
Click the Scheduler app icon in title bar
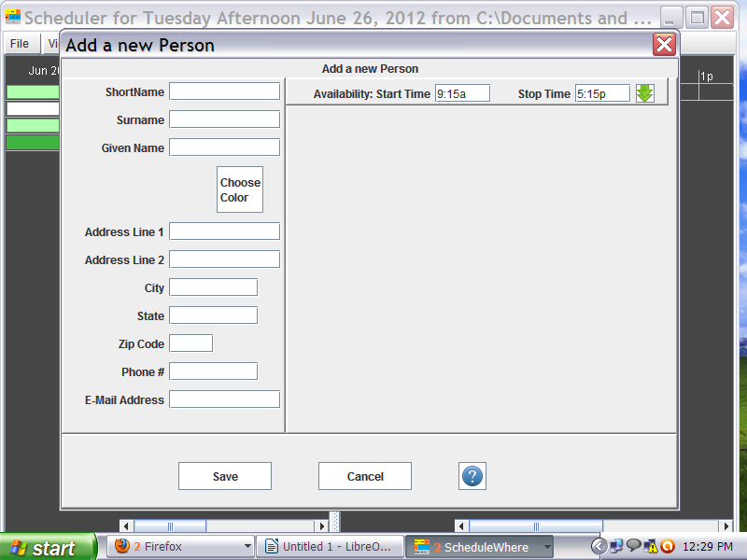point(13,17)
